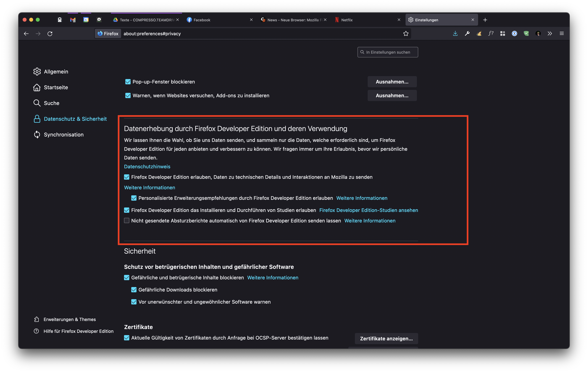Open a new tab with plus
Screen dimensions: 588x373
tap(485, 20)
